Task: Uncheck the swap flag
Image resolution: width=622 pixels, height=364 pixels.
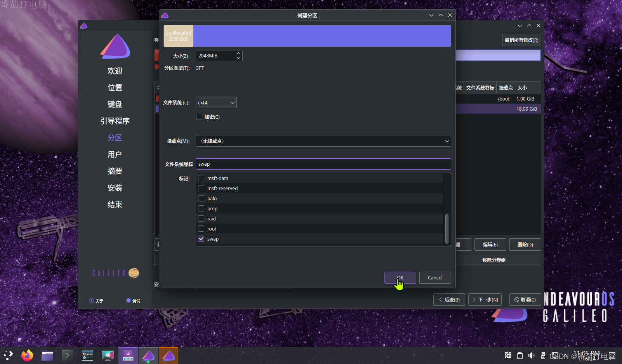Action: 201,239
